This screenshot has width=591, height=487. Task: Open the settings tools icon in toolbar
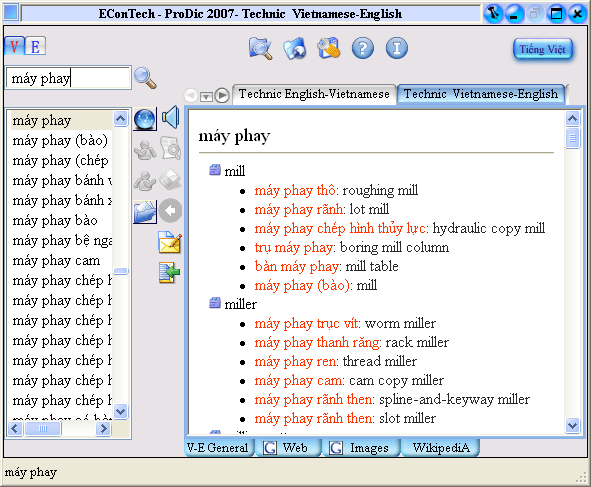pyautogui.click(x=329, y=48)
